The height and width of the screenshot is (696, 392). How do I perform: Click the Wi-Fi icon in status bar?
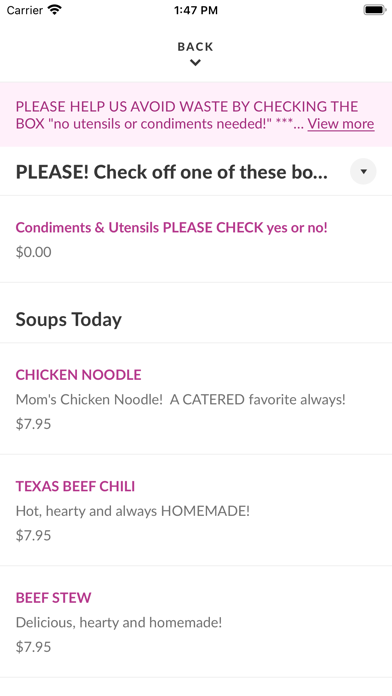(x=55, y=10)
